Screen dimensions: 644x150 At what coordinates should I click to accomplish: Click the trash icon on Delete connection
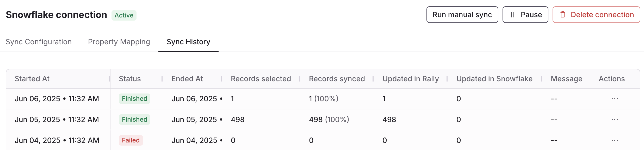pyautogui.click(x=563, y=15)
